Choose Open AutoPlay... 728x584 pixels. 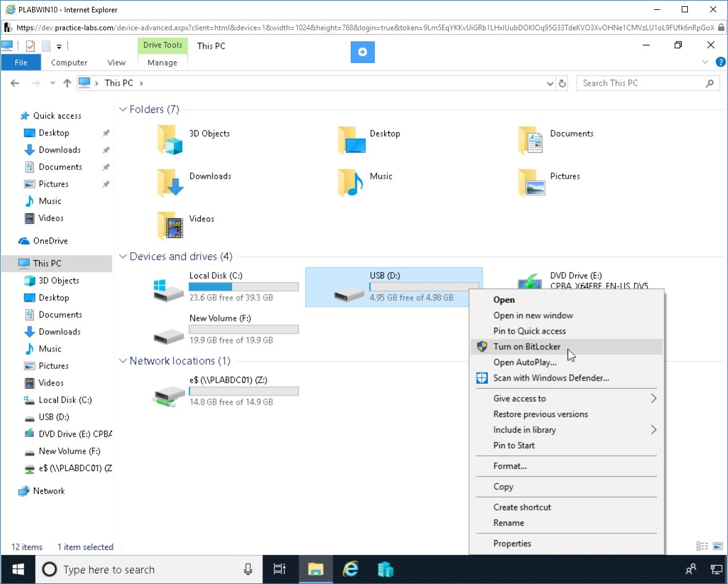(566, 362)
